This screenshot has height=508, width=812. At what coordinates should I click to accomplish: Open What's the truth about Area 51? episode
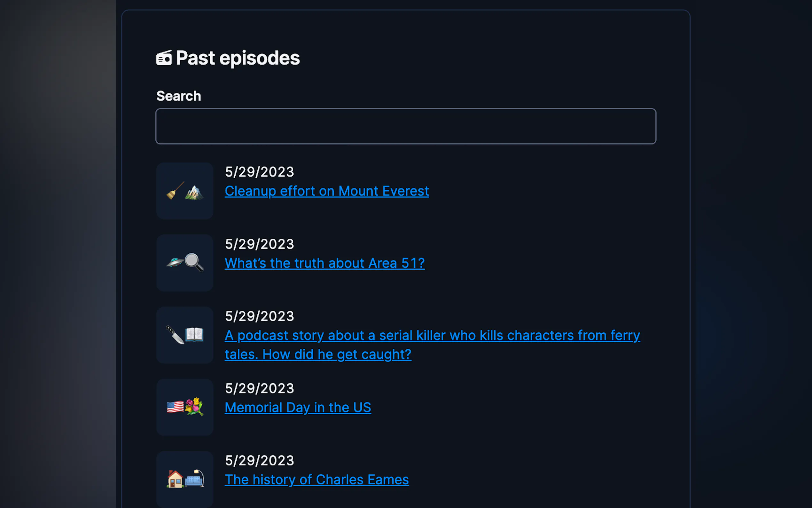(x=324, y=263)
